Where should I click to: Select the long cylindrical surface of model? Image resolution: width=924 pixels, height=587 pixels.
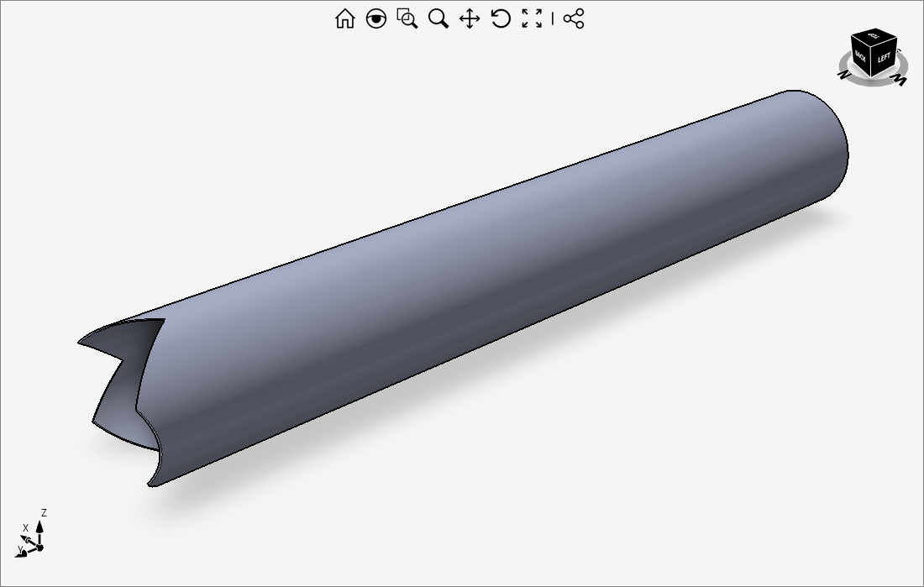click(504, 277)
